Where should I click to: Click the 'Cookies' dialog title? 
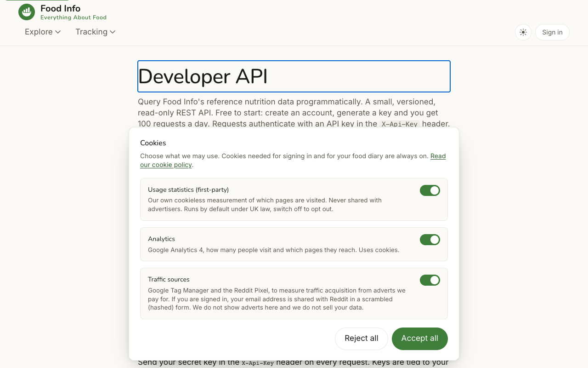[153, 143]
